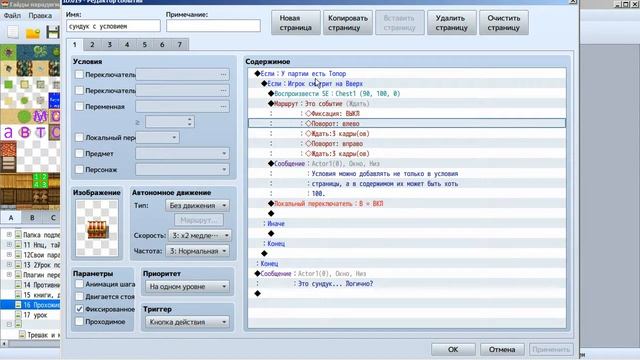Select the chest event image thumbnail

97,228
